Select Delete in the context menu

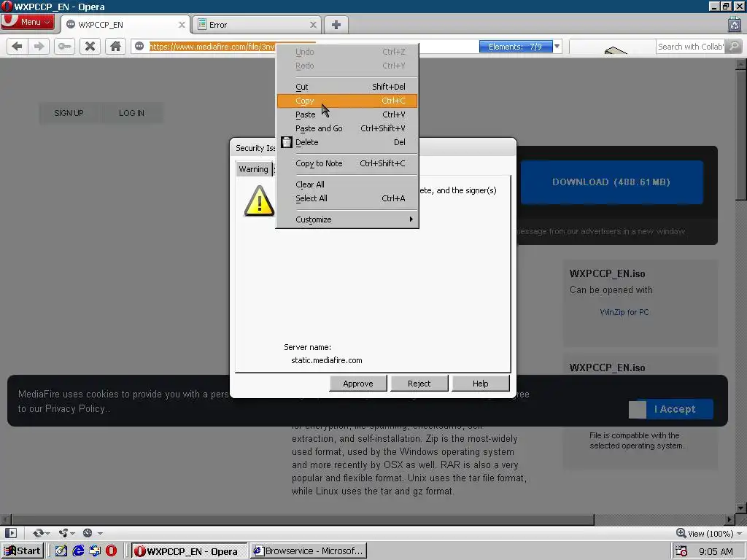347,142
